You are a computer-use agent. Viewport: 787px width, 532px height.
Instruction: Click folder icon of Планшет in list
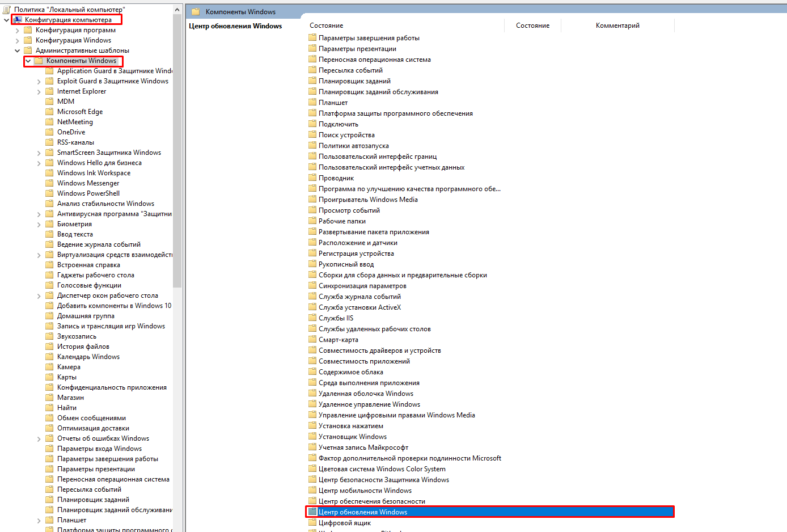[x=312, y=102]
